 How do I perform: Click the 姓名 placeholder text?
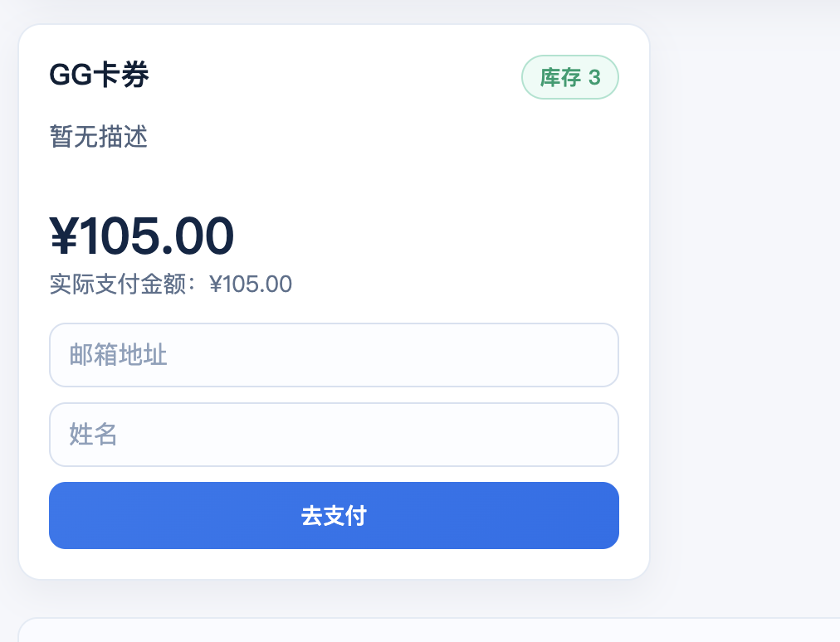93,435
